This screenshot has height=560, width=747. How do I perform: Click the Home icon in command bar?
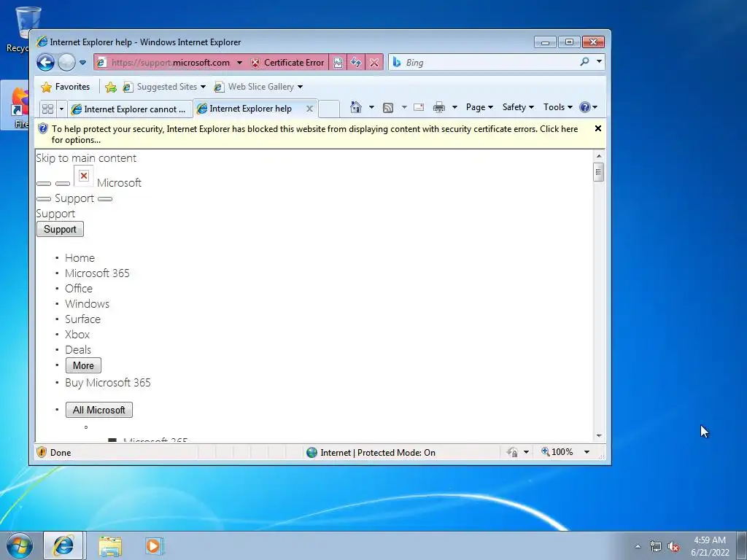click(x=356, y=107)
